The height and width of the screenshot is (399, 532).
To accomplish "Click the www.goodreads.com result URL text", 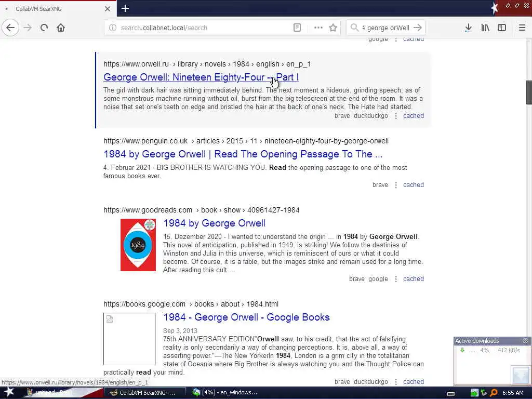I will pos(201,210).
